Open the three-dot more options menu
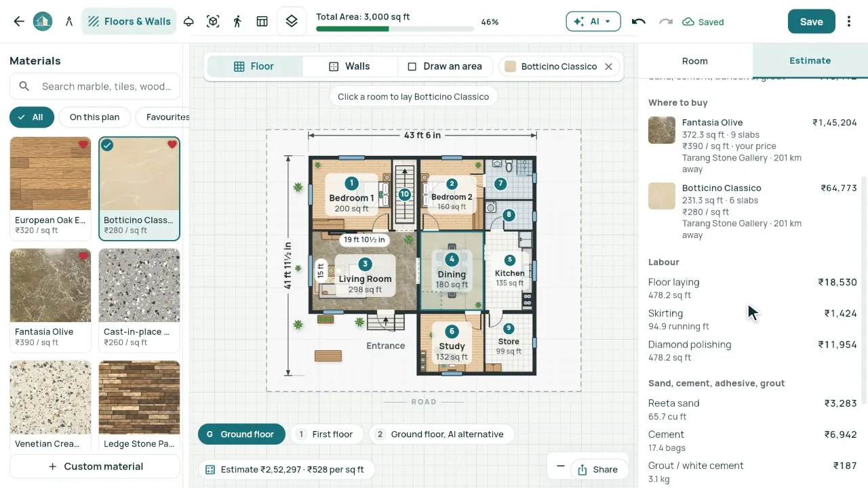 point(849,22)
